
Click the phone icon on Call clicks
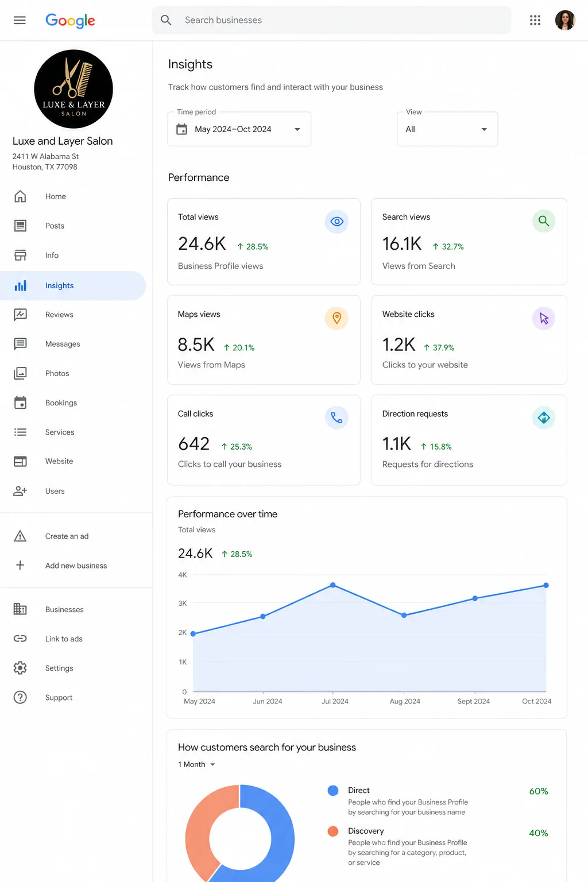(337, 417)
